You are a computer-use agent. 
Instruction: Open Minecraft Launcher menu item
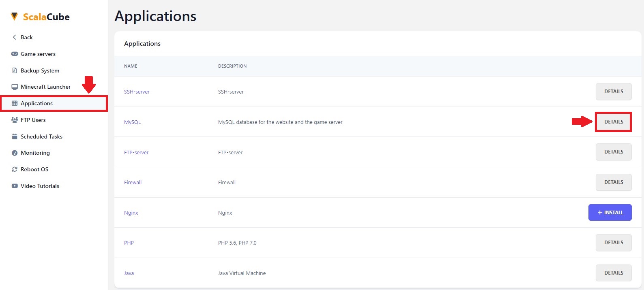[x=45, y=87]
